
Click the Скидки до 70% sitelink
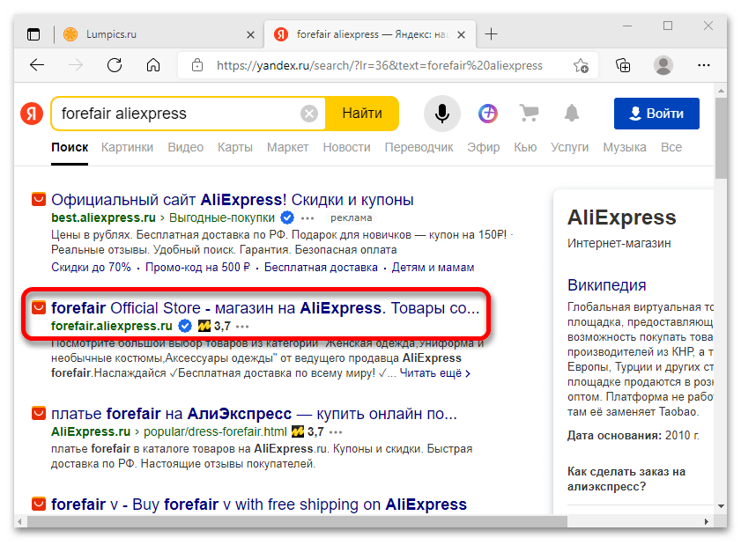pyautogui.click(x=91, y=268)
